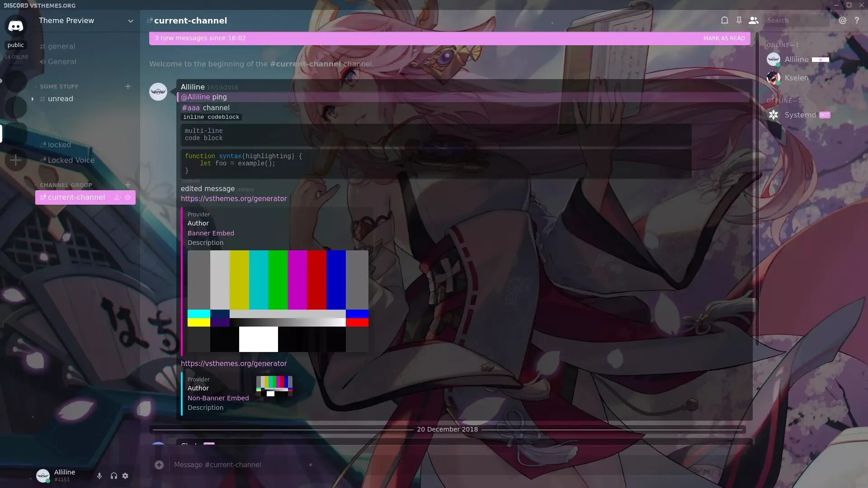Add channel to CHANNEL GROUP category

coord(128,185)
